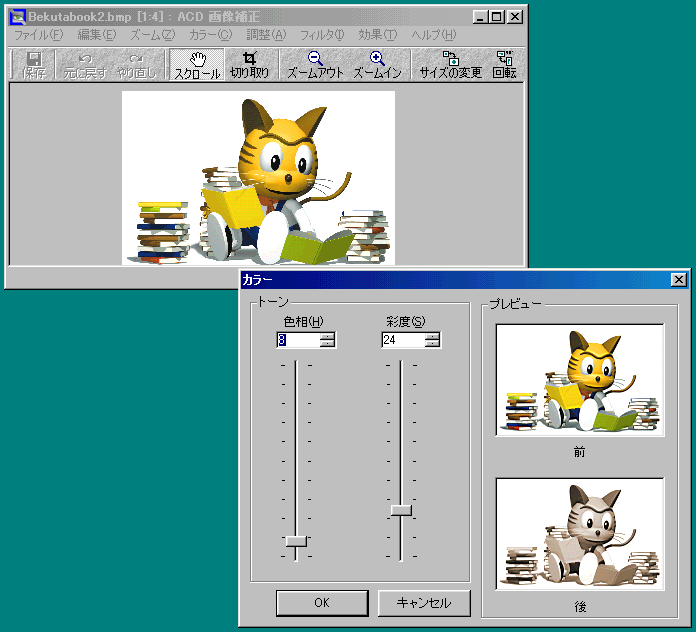Open the フィルタ menu

click(x=322, y=35)
